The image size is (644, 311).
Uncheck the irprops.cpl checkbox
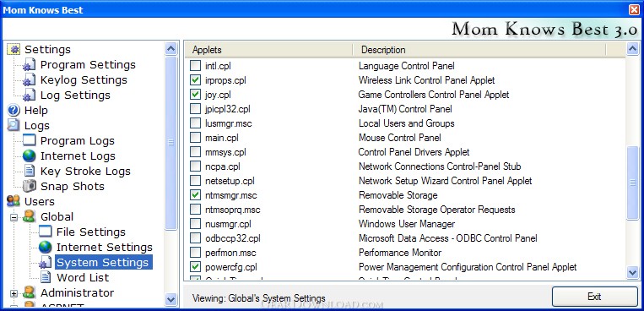[x=196, y=79]
